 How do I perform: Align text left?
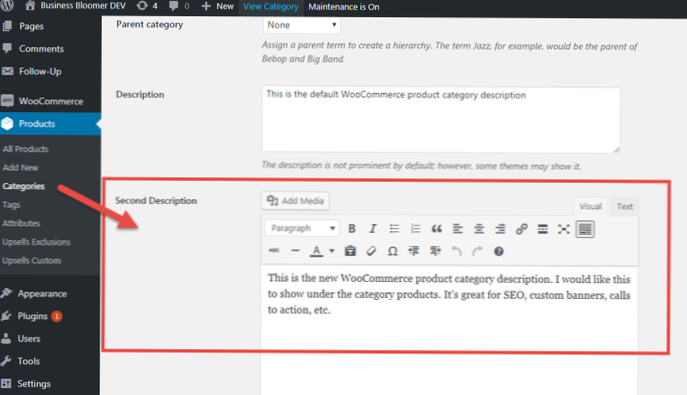coord(457,229)
